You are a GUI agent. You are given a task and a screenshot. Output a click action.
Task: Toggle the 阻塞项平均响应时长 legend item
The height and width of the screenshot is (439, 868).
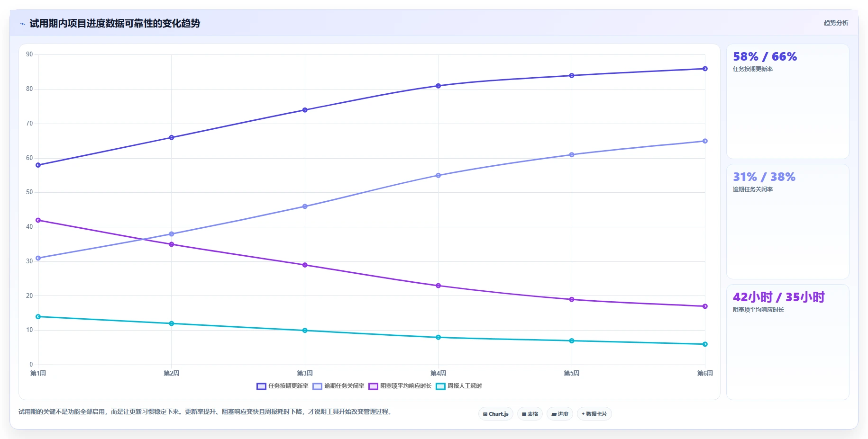click(400, 386)
